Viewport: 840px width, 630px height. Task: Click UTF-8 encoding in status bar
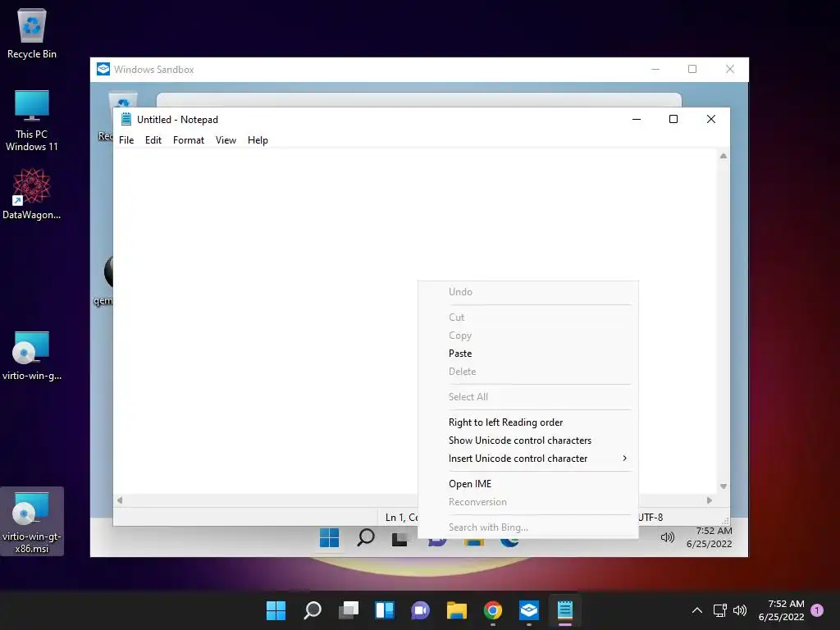[x=651, y=517]
